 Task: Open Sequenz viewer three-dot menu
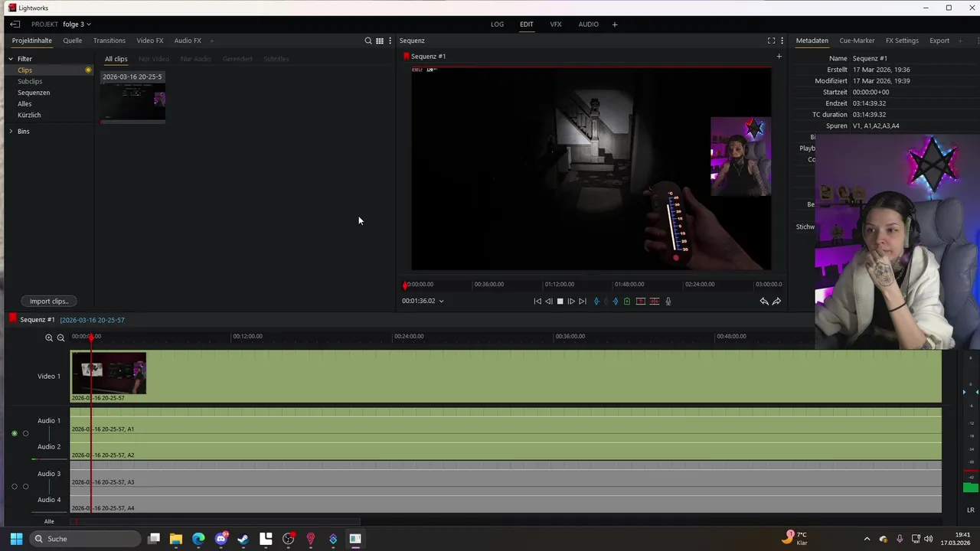782,41
